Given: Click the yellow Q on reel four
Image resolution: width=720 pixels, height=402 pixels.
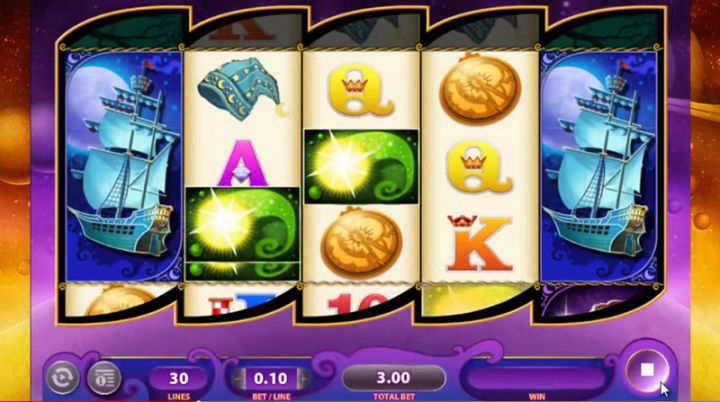Looking at the screenshot, I should 479,169.
